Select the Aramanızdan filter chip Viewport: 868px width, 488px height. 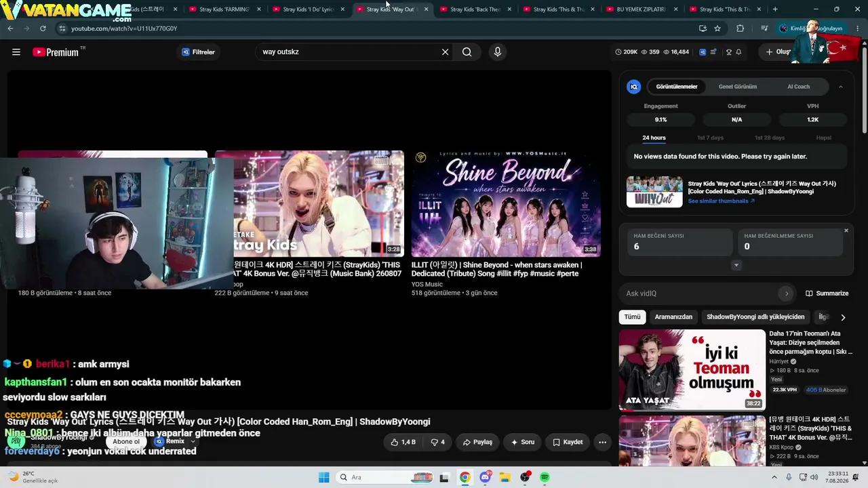pyautogui.click(x=673, y=317)
